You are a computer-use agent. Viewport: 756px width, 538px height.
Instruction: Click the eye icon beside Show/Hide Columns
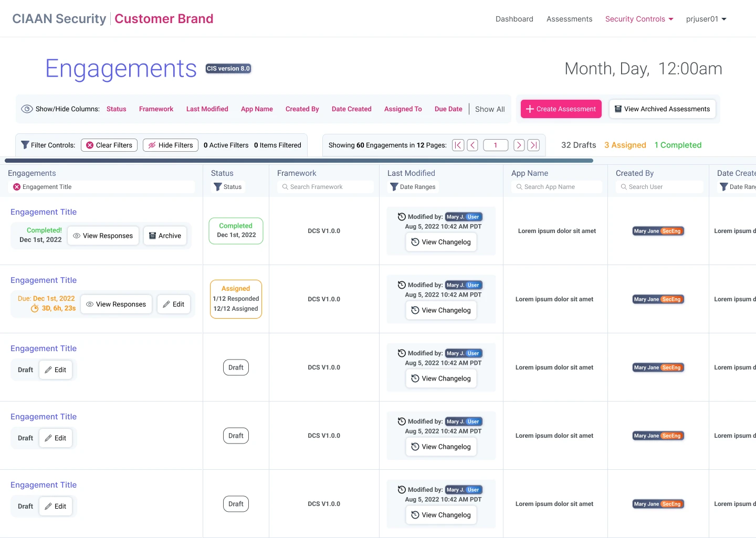tap(27, 109)
